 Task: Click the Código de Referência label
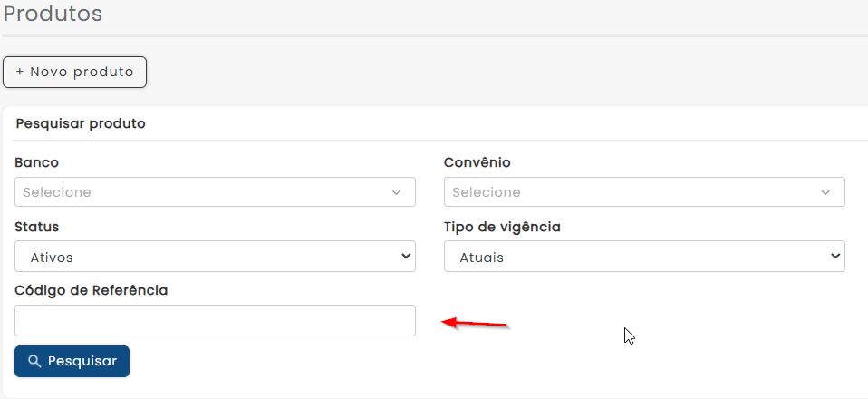point(92,290)
